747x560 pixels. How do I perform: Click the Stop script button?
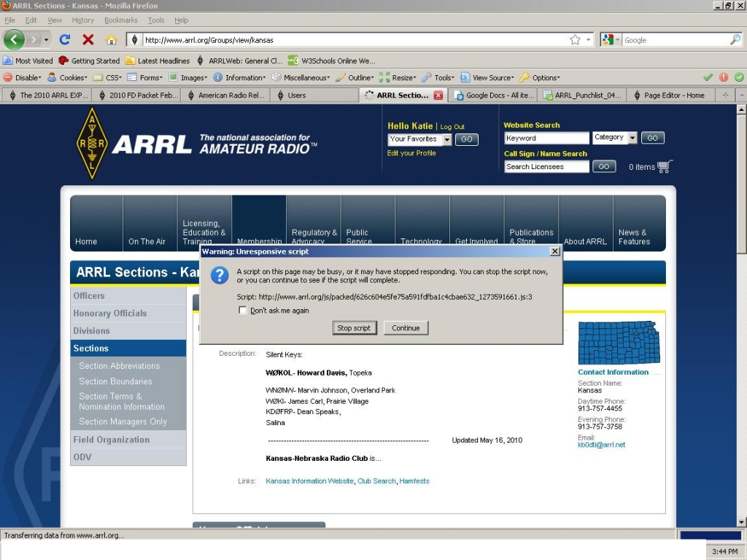pos(355,328)
